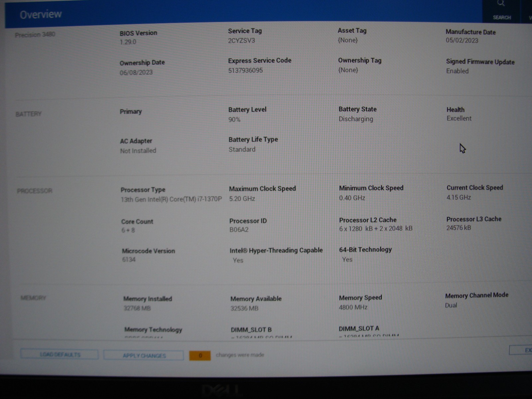This screenshot has width=532, height=399.
Task: Select Manufacture Date 05/02/2023
Action: [x=462, y=41]
